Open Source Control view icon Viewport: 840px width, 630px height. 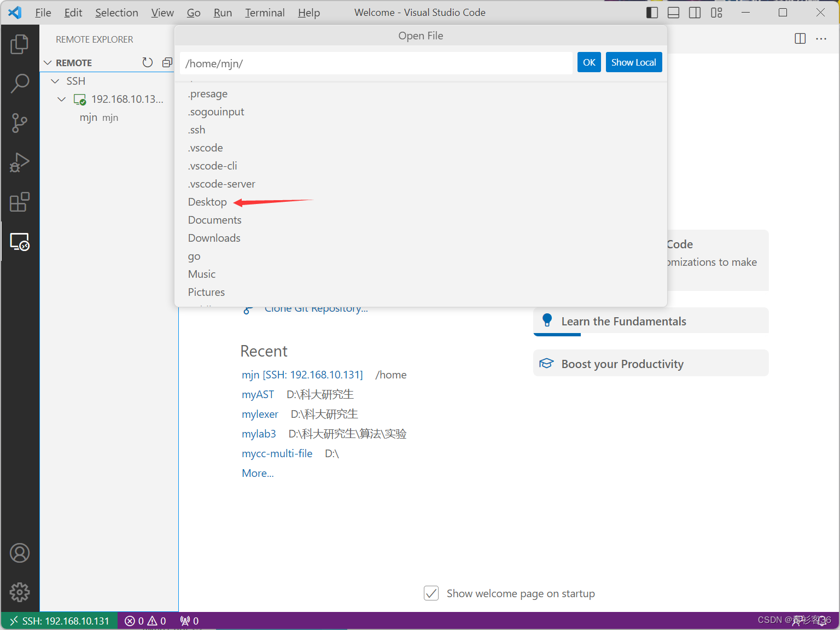(20, 123)
